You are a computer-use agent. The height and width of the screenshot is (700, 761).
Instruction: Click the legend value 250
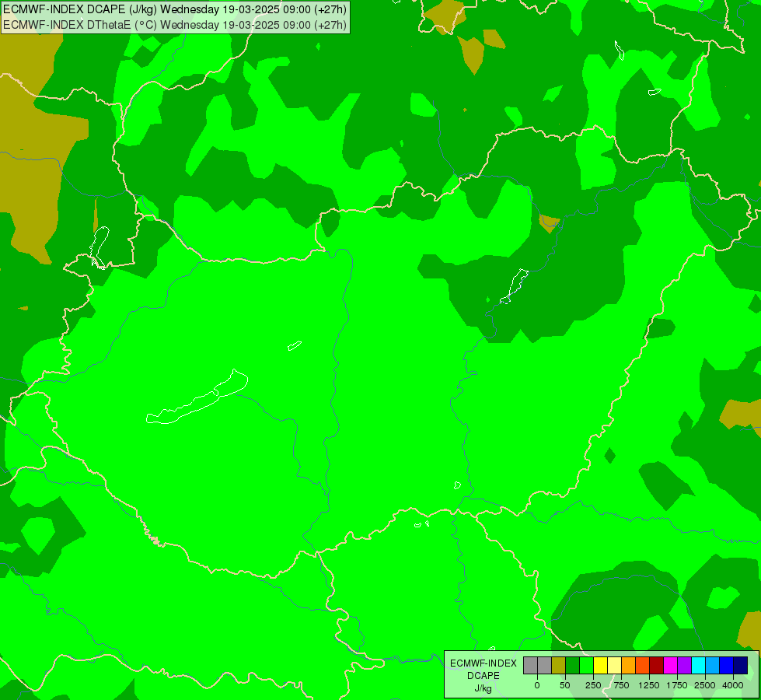(593, 685)
